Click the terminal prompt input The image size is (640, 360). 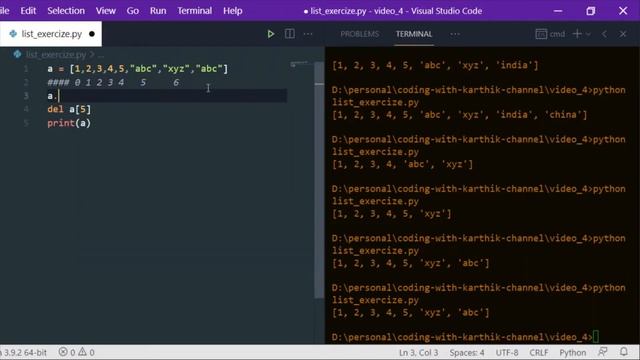tap(596, 337)
